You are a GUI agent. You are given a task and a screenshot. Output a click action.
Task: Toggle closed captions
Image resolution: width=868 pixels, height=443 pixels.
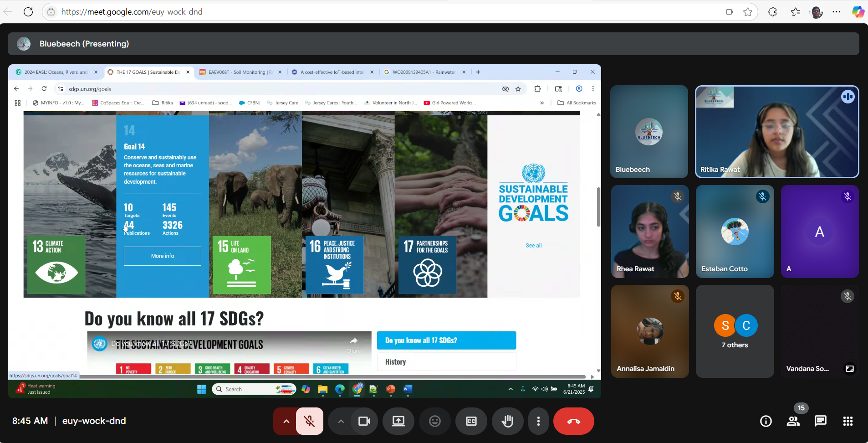(x=471, y=421)
